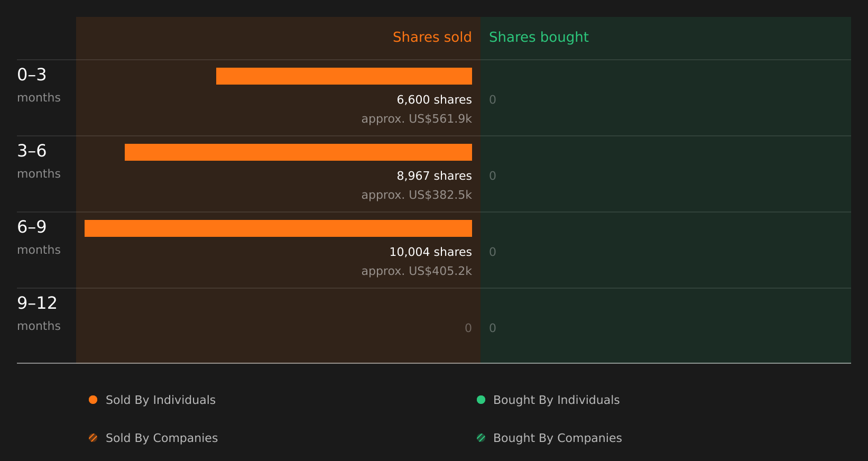Select the Sold By Companies legend label
The height and width of the screenshot is (461, 868).
tap(162, 438)
